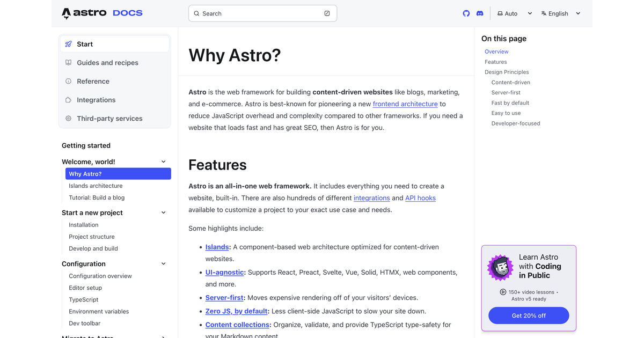Open Tutorial: Build a blog page
The height and width of the screenshot is (338, 644).
(x=97, y=197)
